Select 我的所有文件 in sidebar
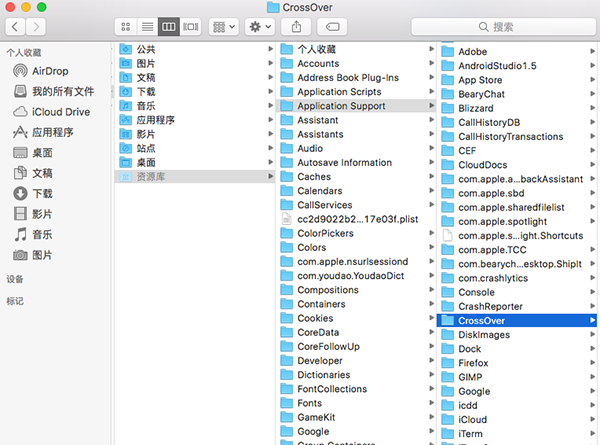Image resolution: width=600 pixels, height=445 pixels. pos(60,91)
